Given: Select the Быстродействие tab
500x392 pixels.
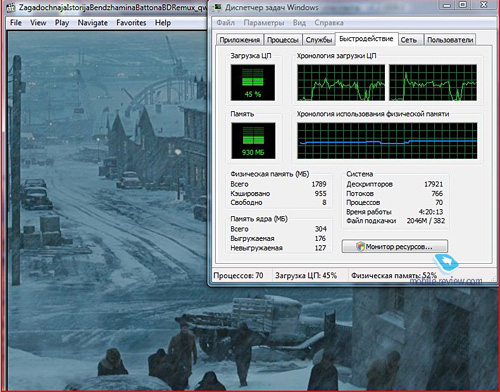Looking at the screenshot, I should (x=366, y=39).
